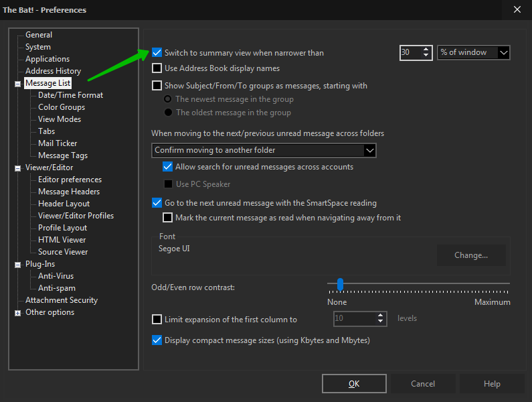Open Header Layout settings
The image size is (532, 402).
[64, 204]
